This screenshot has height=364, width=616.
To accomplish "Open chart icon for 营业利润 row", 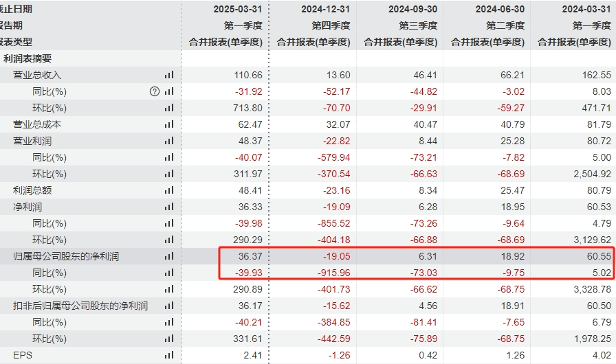I will click(169, 141).
